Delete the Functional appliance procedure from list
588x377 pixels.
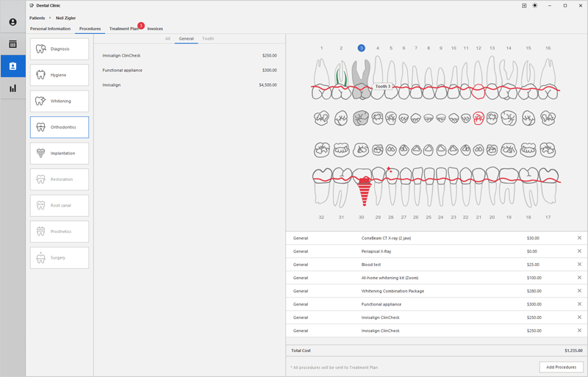click(x=578, y=304)
